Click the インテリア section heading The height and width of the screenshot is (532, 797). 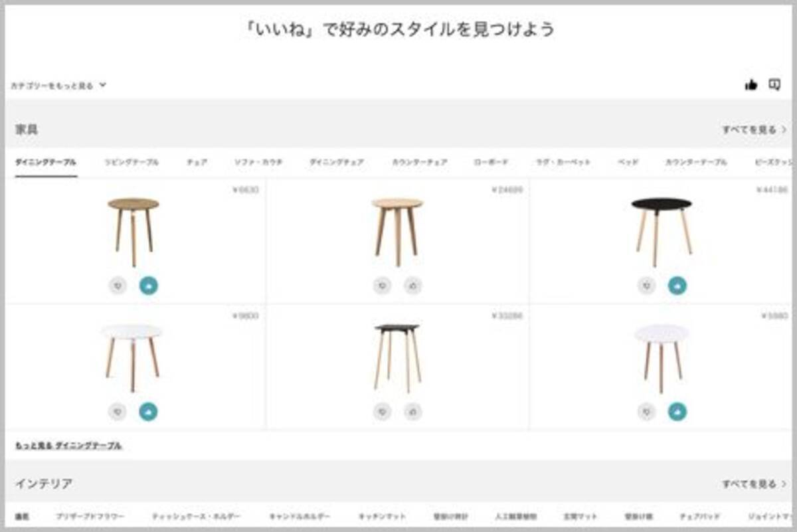click(x=44, y=484)
